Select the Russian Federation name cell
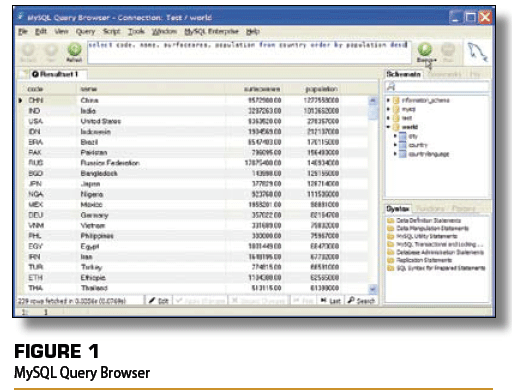 [x=151, y=163]
